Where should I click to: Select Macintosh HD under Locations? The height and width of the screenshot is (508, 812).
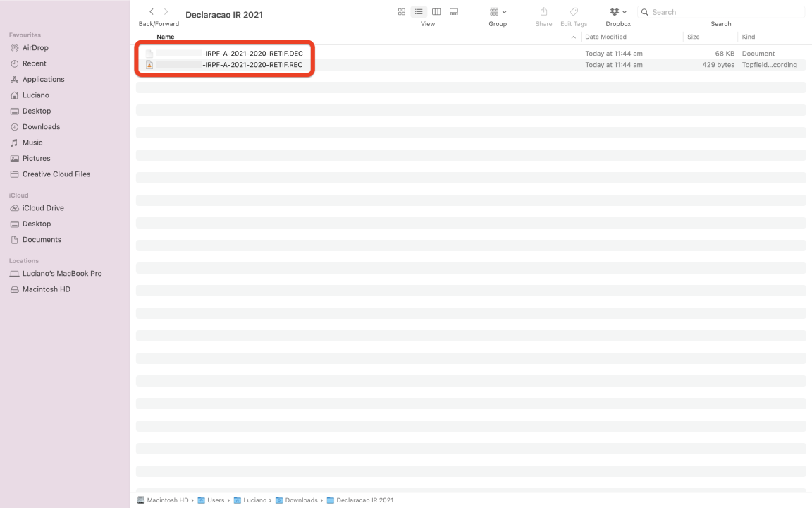point(46,289)
